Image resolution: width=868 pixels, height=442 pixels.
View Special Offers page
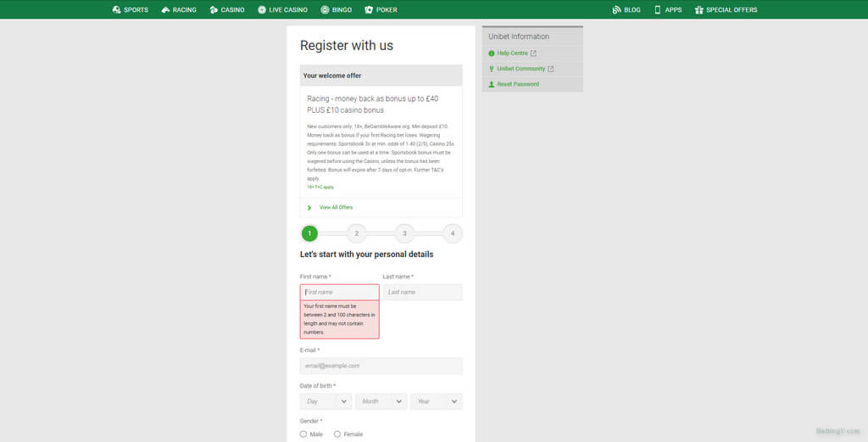coord(726,9)
